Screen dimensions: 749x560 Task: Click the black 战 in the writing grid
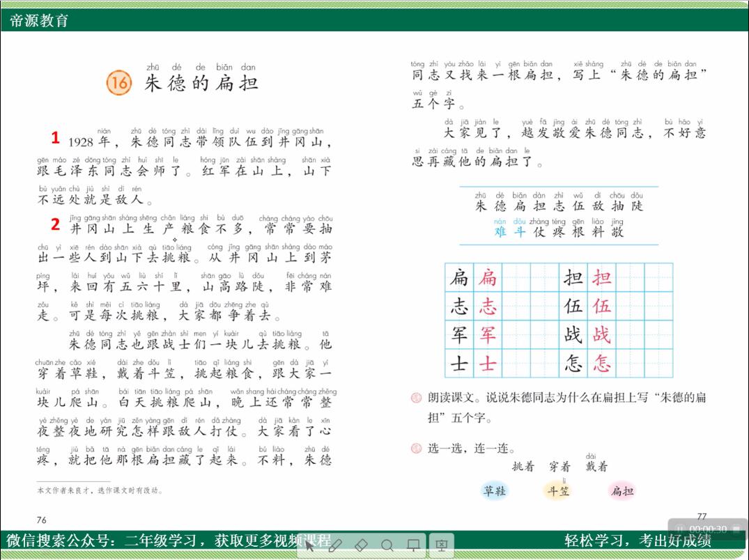pos(573,334)
